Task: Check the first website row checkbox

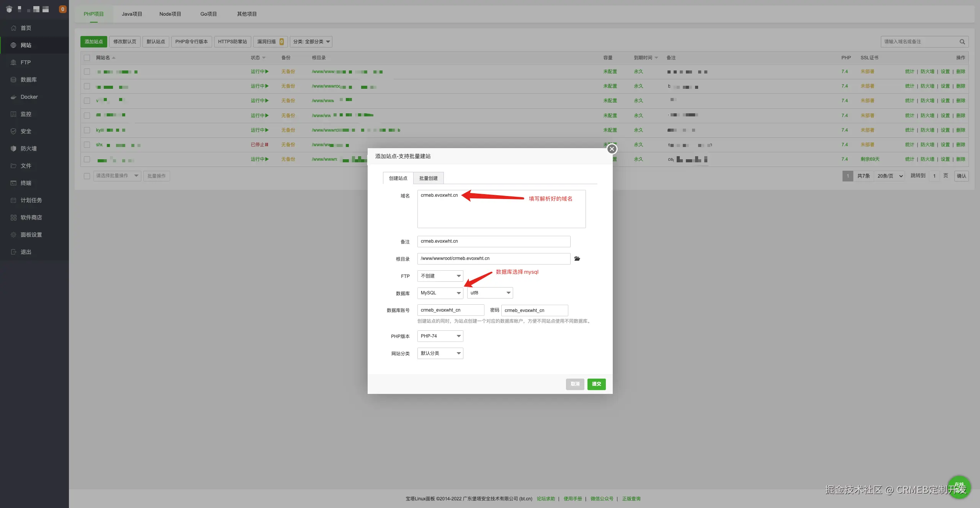Action: [87, 72]
